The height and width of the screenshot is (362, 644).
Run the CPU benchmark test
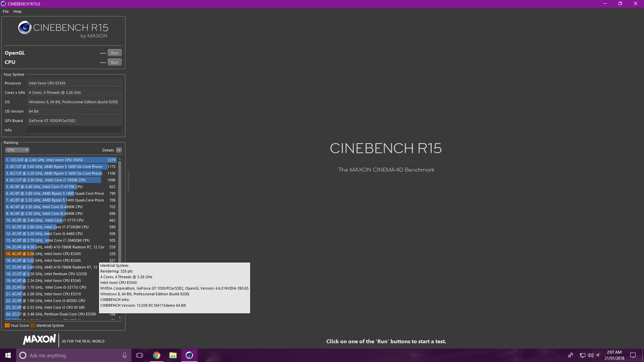coord(114,62)
